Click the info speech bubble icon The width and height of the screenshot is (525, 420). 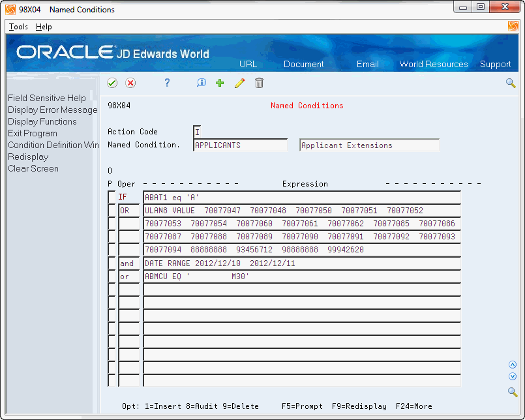[202, 83]
